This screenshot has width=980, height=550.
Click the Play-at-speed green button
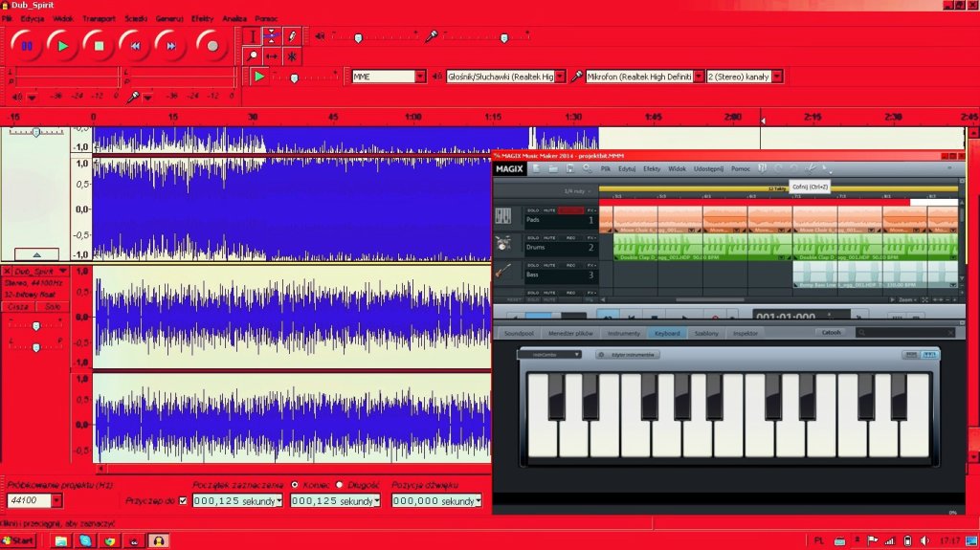pyautogui.click(x=258, y=77)
